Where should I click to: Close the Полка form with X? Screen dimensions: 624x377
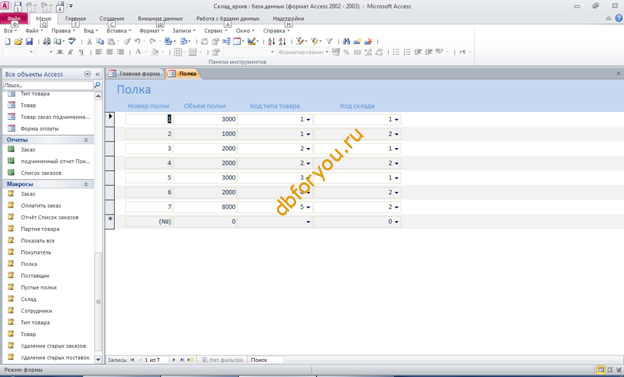[618, 73]
